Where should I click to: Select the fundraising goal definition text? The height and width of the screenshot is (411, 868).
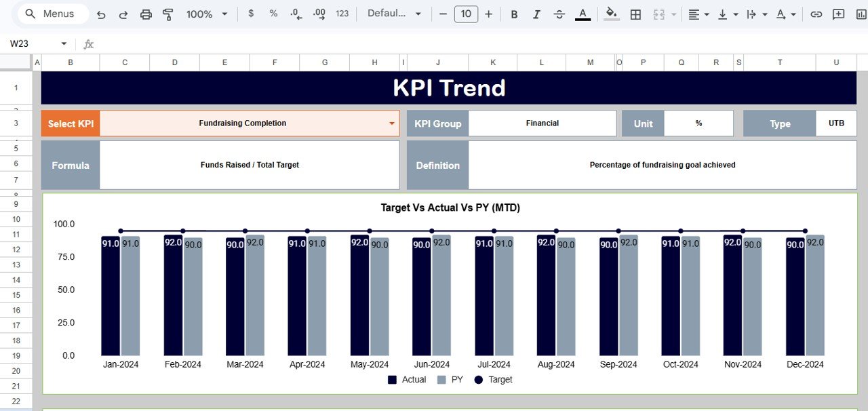(x=663, y=165)
